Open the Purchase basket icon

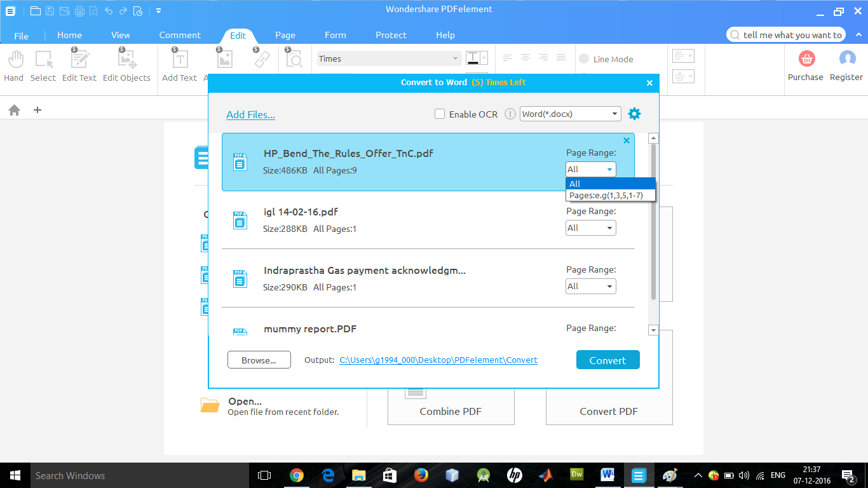[x=806, y=65]
